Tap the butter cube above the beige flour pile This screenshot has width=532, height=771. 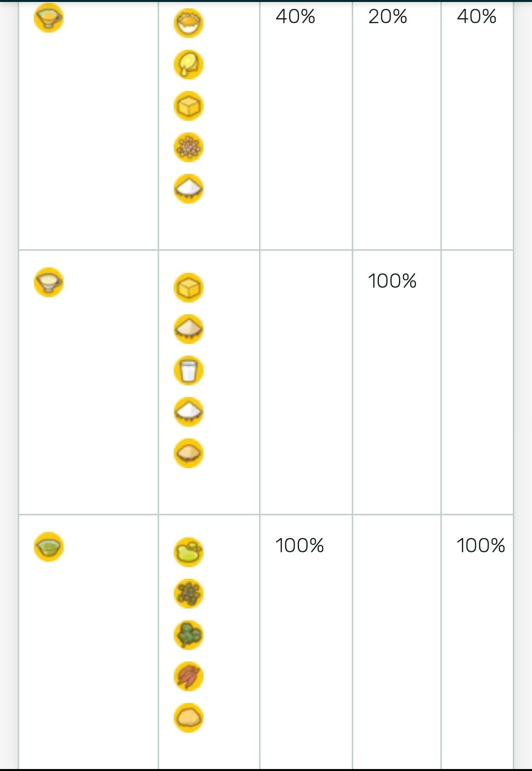tap(189, 288)
